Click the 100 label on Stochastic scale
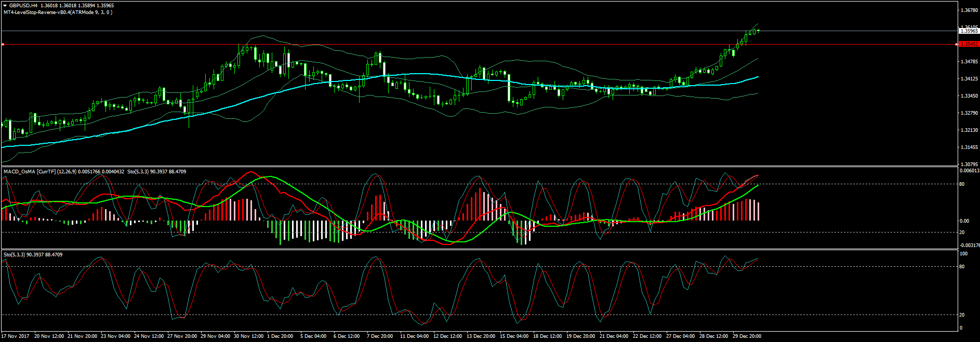 pos(963,254)
